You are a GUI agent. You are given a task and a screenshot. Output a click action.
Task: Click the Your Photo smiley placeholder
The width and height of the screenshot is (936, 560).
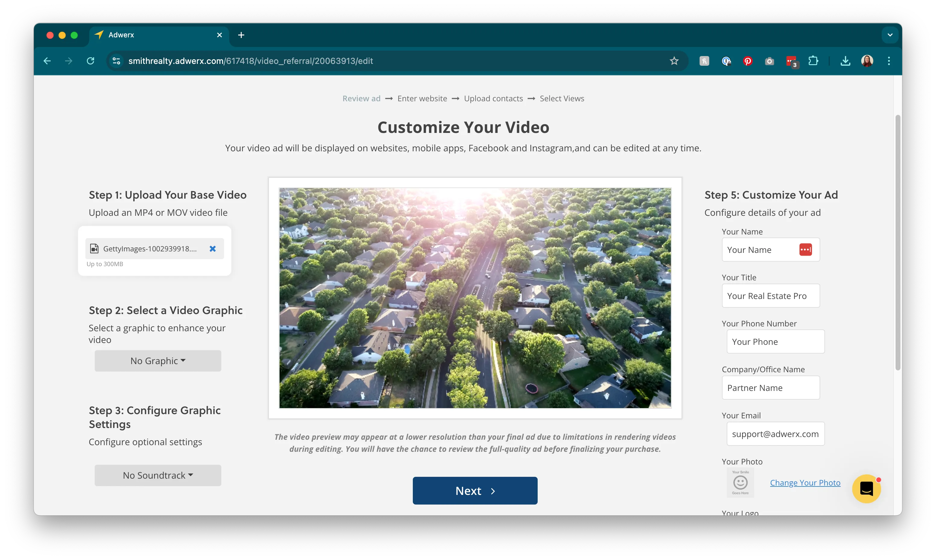[x=740, y=482]
